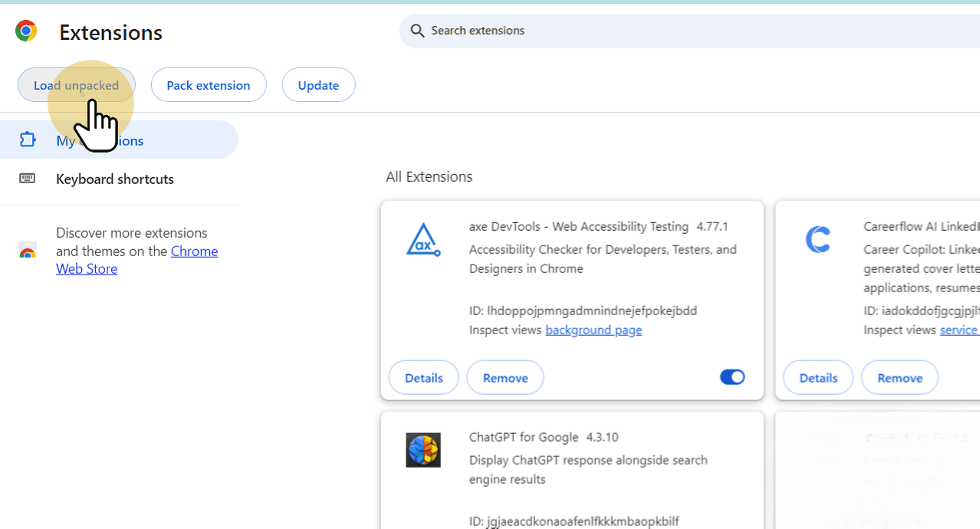The width and height of the screenshot is (980, 529).
Task: Open axe DevTools background page link
Action: pyautogui.click(x=594, y=330)
